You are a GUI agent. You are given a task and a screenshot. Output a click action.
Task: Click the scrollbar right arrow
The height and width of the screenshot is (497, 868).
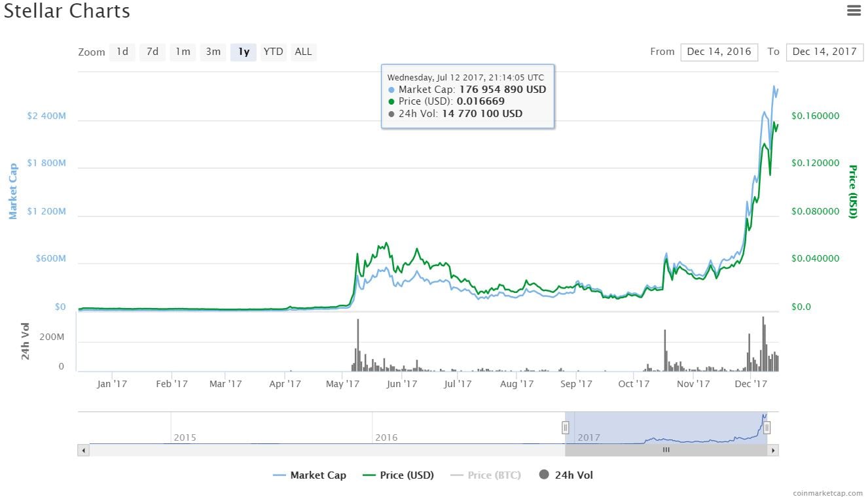point(773,450)
